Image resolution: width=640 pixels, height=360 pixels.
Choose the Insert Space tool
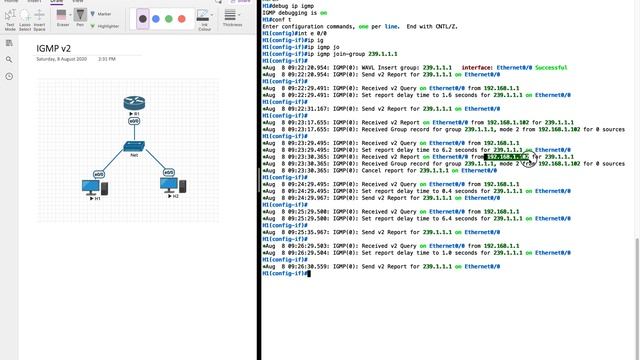coord(39,20)
